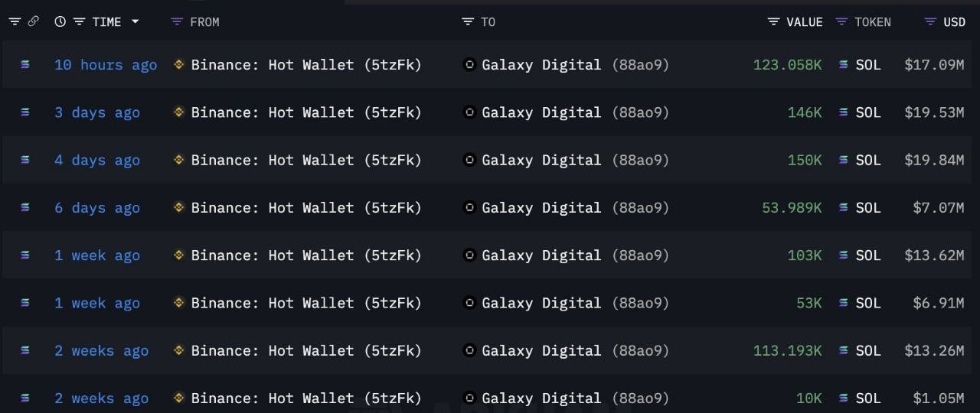Toggle the leftmost filter icon in header
Screen dimensions: 980x413
[x=15, y=21]
